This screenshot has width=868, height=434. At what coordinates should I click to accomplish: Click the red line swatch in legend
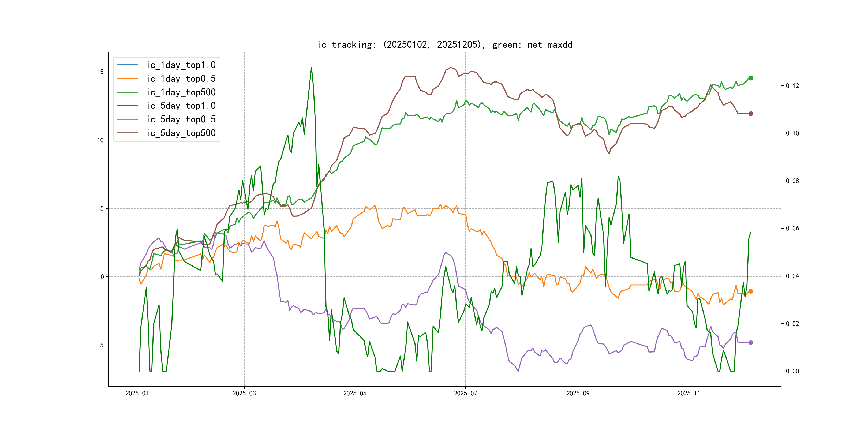[x=127, y=106]
